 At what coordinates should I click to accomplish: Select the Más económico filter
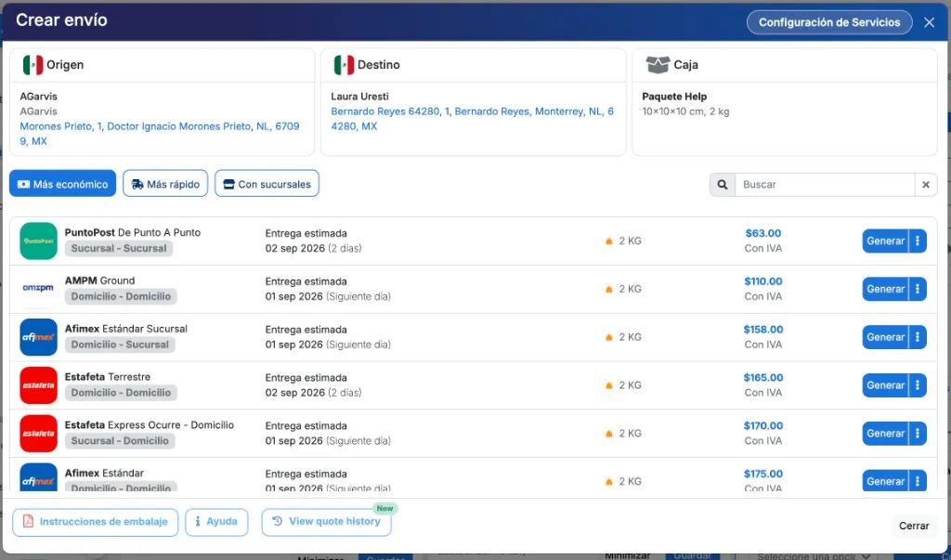pos(62,184)
